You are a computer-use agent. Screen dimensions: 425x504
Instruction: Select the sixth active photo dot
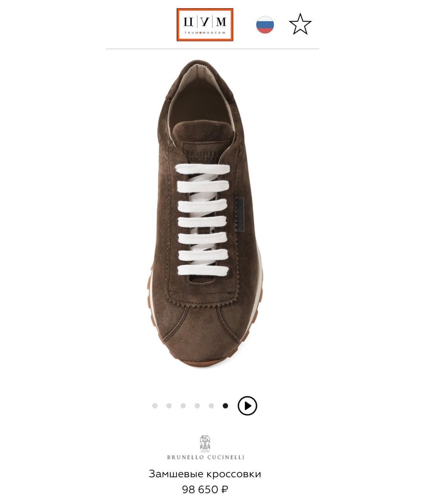(x=225, y=406)
